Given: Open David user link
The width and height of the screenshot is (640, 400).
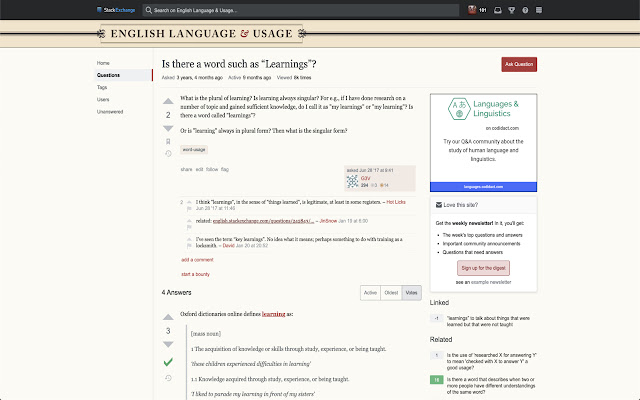Looking at the screenshot, I should click(x=229, y=246).
